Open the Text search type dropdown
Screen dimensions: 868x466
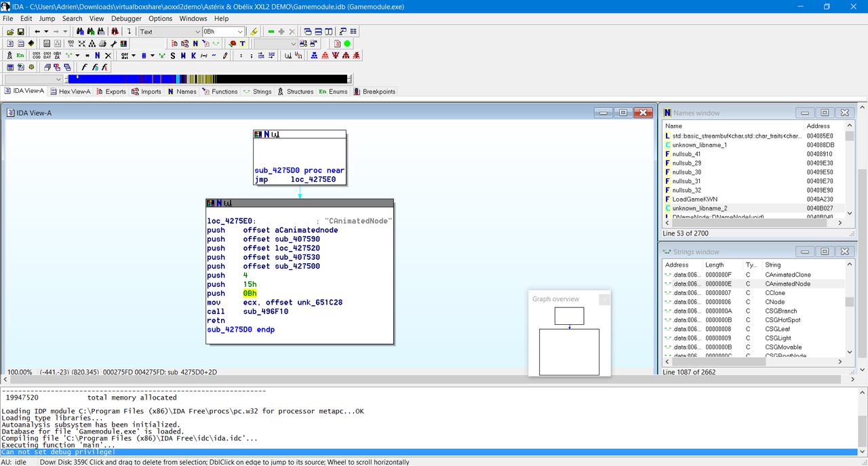click(197, 32)
